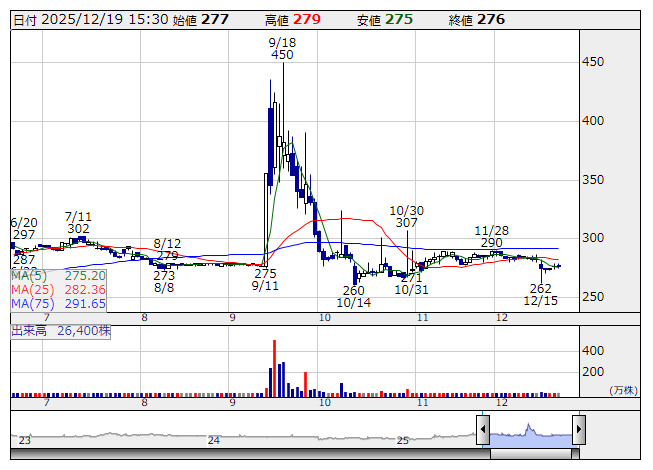Click the 11/28 peak label of 290
Image resolution: width=653 pixels, height=470 pixels.
tap(491, 236)
